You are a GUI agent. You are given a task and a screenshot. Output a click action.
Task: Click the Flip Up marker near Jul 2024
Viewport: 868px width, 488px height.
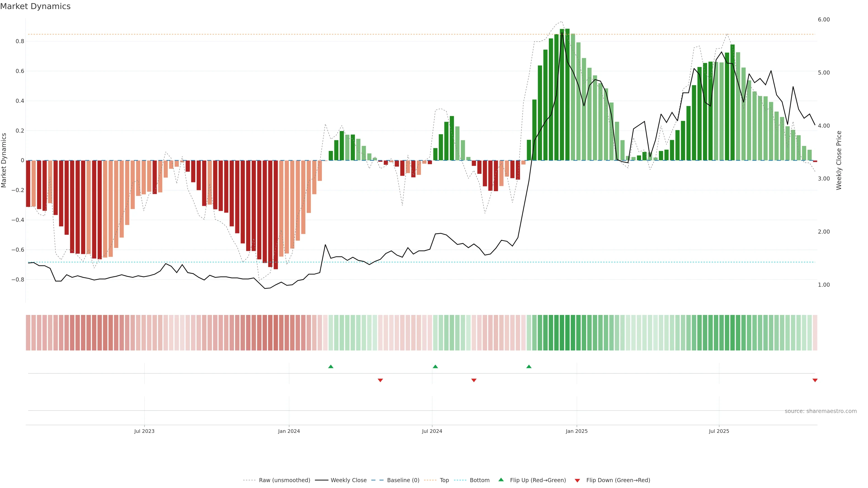435,366
